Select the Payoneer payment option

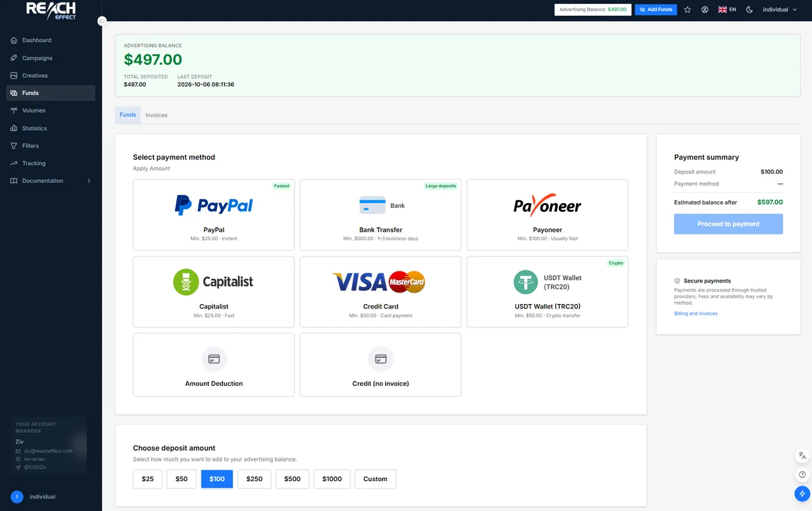point(547,215)
